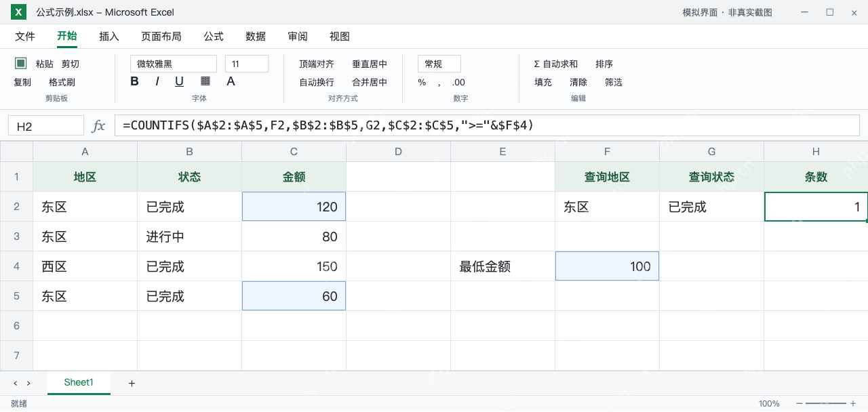Toggle bold formatting with the B button
Viewport: 868px width, 412px height.
[x=134, y=81]
